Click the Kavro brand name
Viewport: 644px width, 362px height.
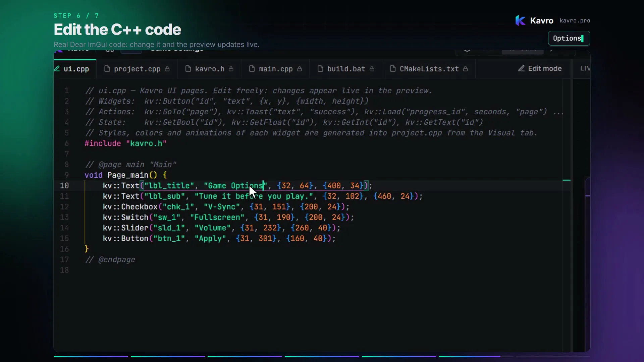point(542,20)
